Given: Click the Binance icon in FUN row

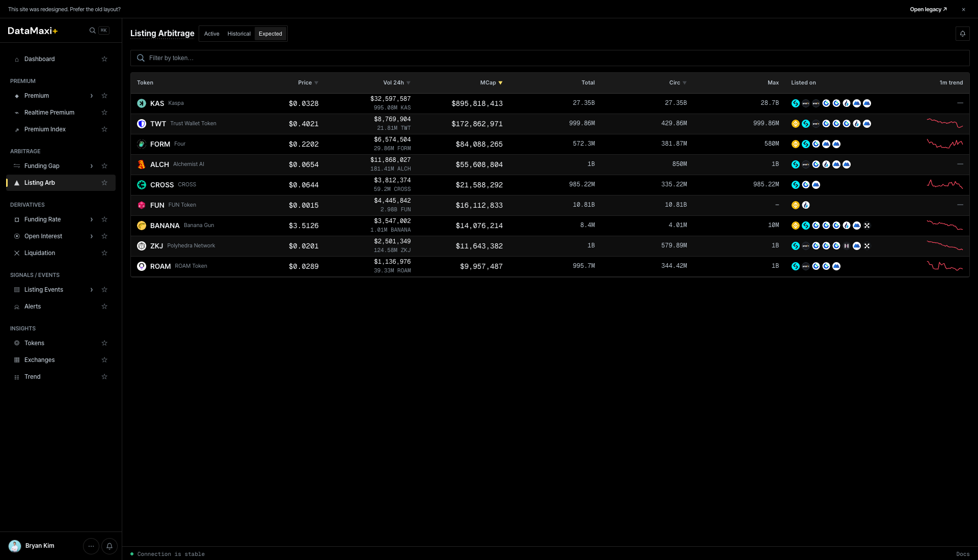Looking at the screenshot, I should tap(796, 205).
